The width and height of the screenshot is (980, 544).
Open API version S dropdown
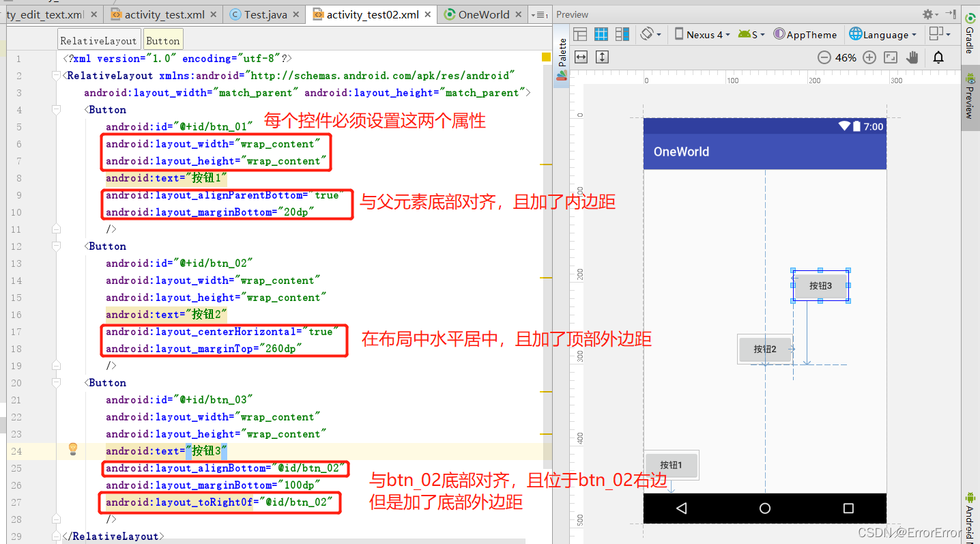751,34
